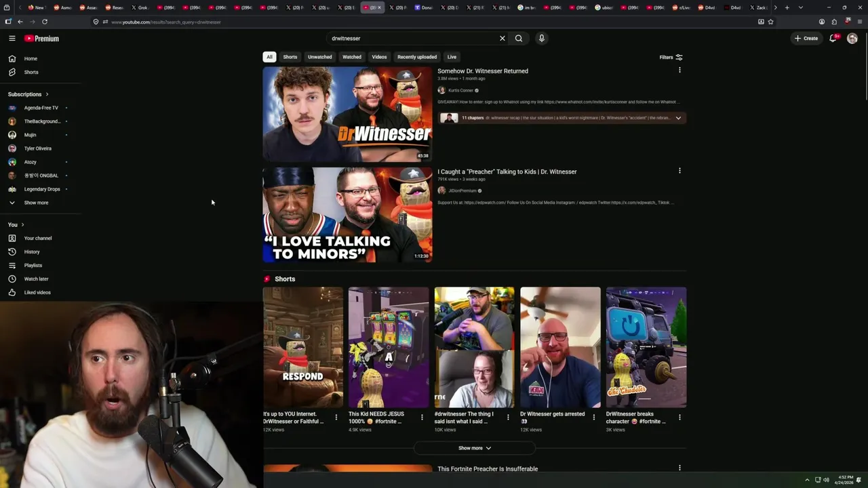Reload the page
Screen dimensions: 868x488
pyautogui.click(x=45, y=22)
